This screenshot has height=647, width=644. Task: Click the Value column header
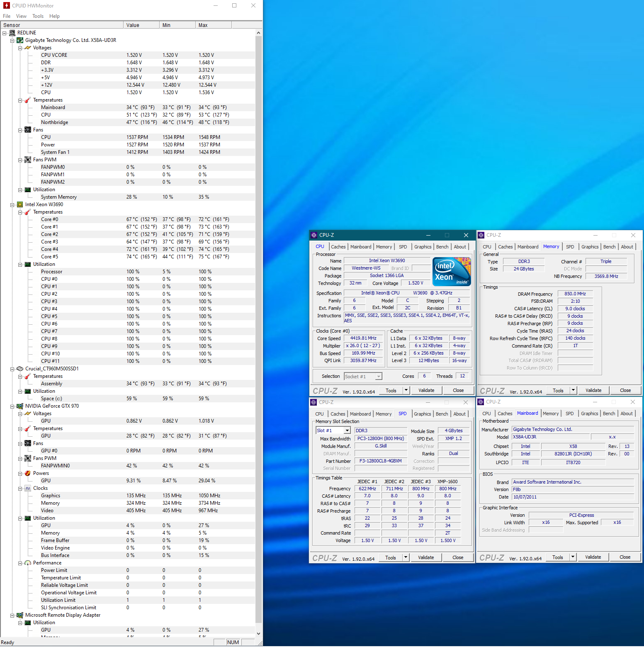pos(141,25)
